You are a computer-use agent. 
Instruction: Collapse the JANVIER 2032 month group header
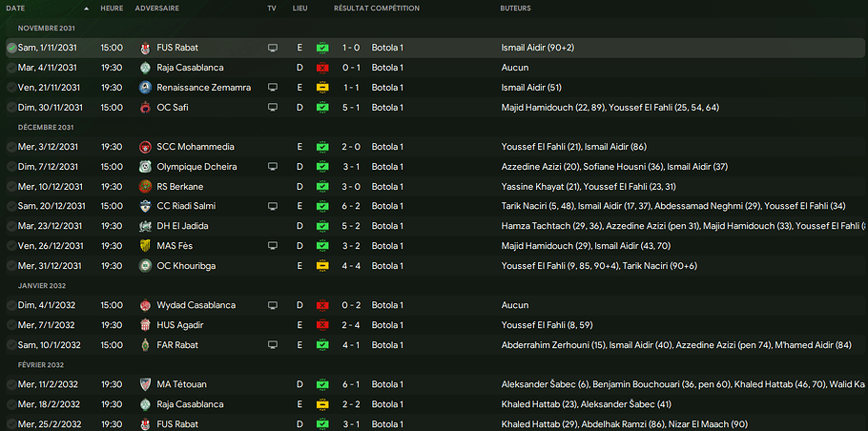(42, 285)
